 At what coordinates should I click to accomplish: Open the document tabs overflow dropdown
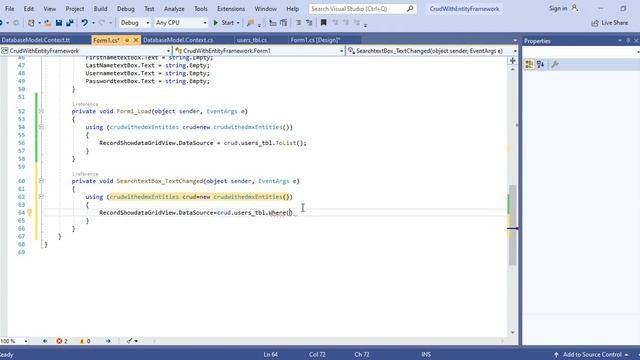[x=515, y=40]
